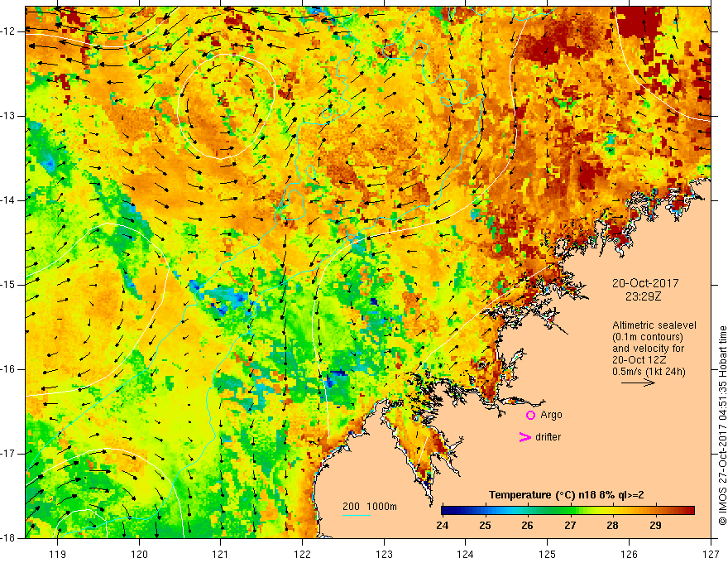Click the '200 1000m' depth contour label
728x563 pixels.
370,507
